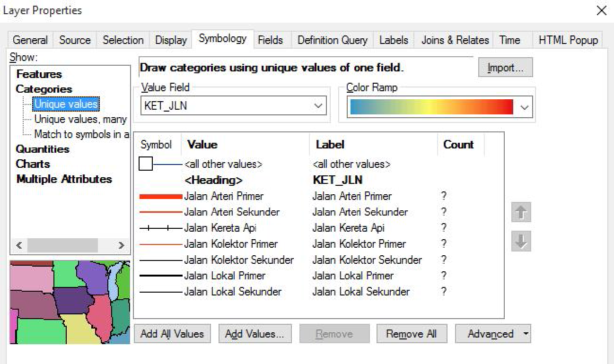Expand the Advanced button dropdown
Screen dimensions: 614x364
pos(526,334)
